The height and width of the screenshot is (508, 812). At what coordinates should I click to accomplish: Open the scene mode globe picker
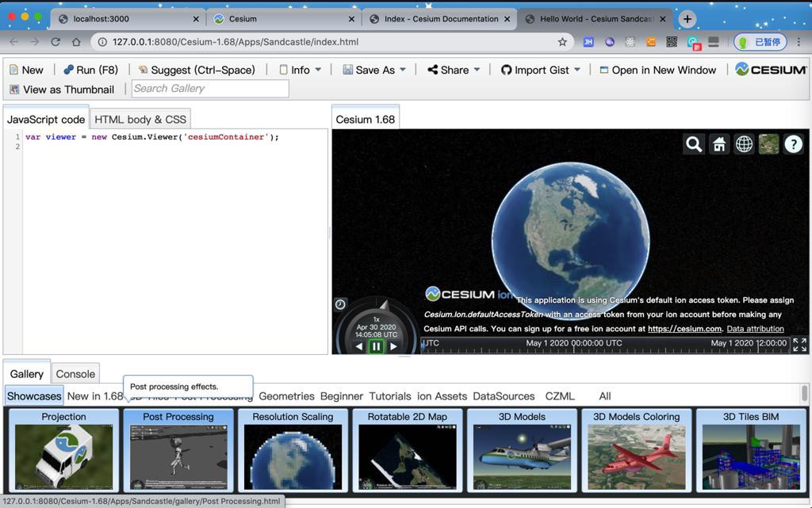744,143
